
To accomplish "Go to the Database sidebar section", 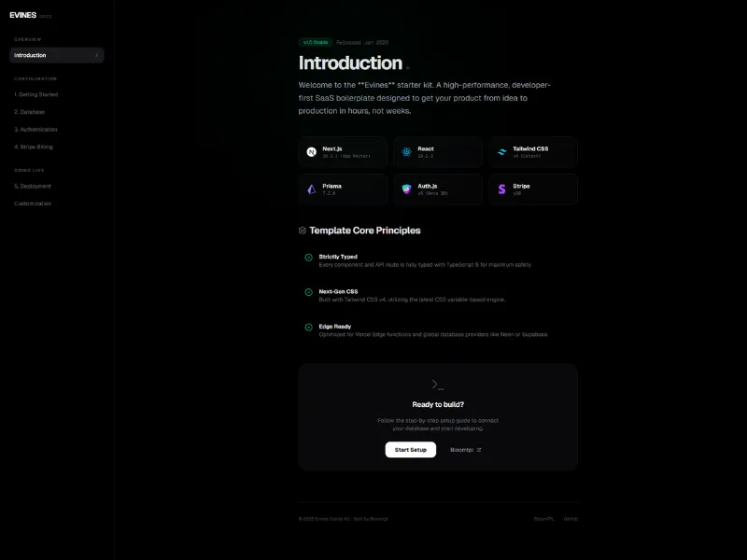I will [x=29, y=112].
